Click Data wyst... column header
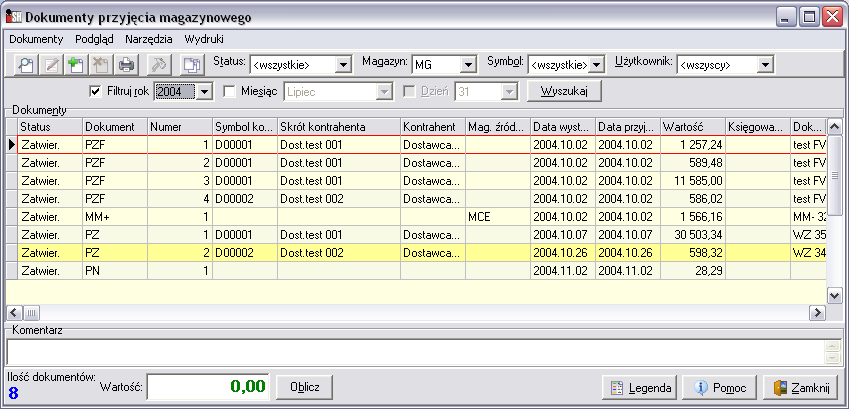The image size is (849, 409). (x=563, y=127)
